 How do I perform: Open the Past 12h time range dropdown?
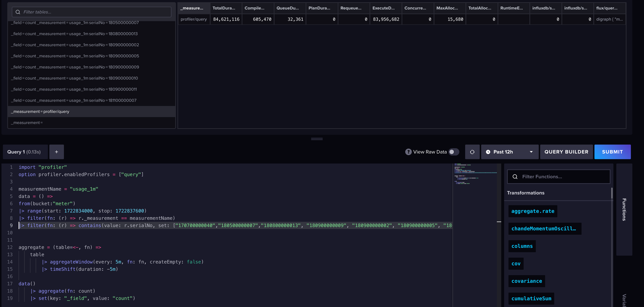[x=510, y=152]
